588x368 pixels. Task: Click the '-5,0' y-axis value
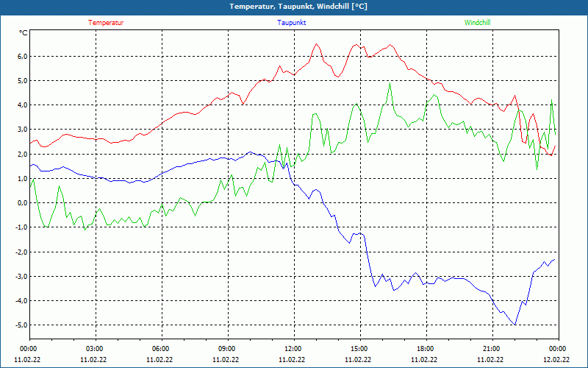(x=21, y=325)
